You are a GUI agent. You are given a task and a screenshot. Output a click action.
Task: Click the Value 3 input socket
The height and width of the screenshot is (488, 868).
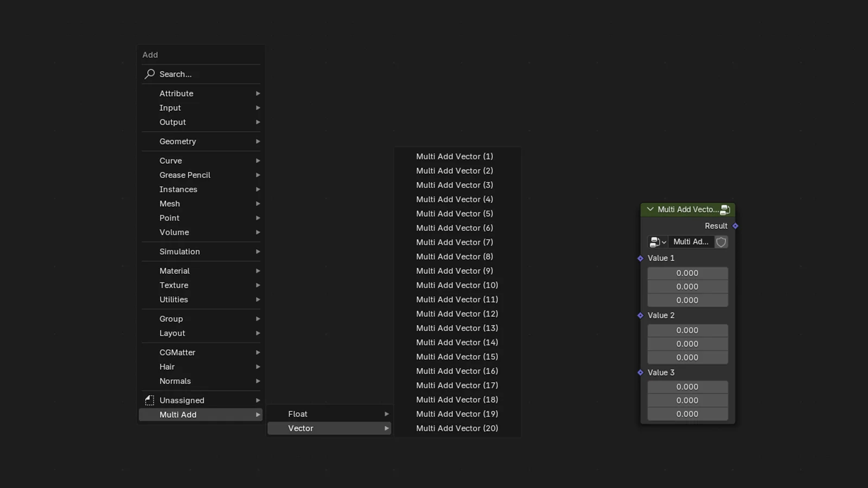pyautogui.click(x=640, y=373)
